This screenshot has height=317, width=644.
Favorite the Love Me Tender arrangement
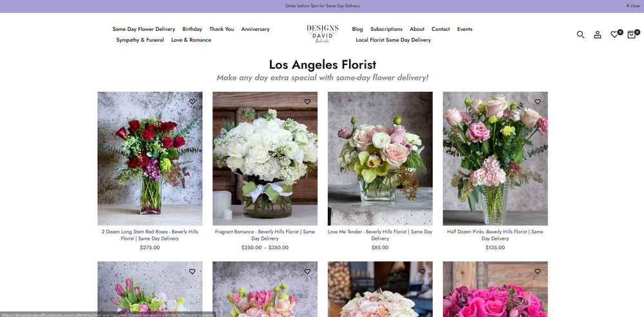pos(422,102)
